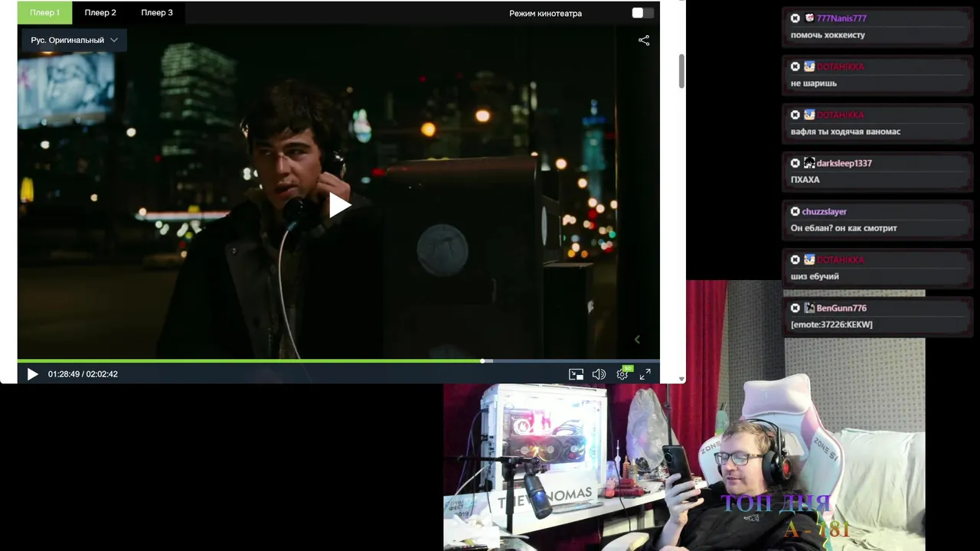The image size is (980, 551).
Task: Start playback with the large center play button
Action: (339, 205)
